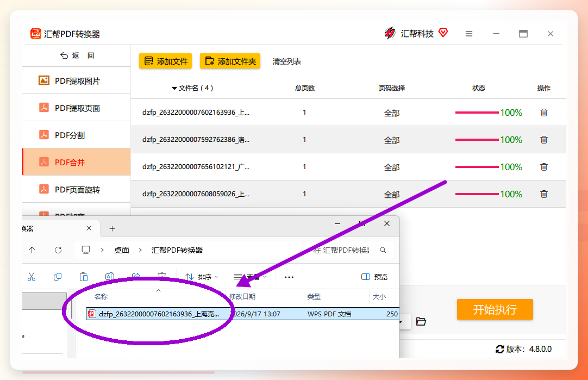Image resolution: width=588 pixels, height=380 pixels.
Task: Click the 添加文件 button
Action: click(165, 61)
